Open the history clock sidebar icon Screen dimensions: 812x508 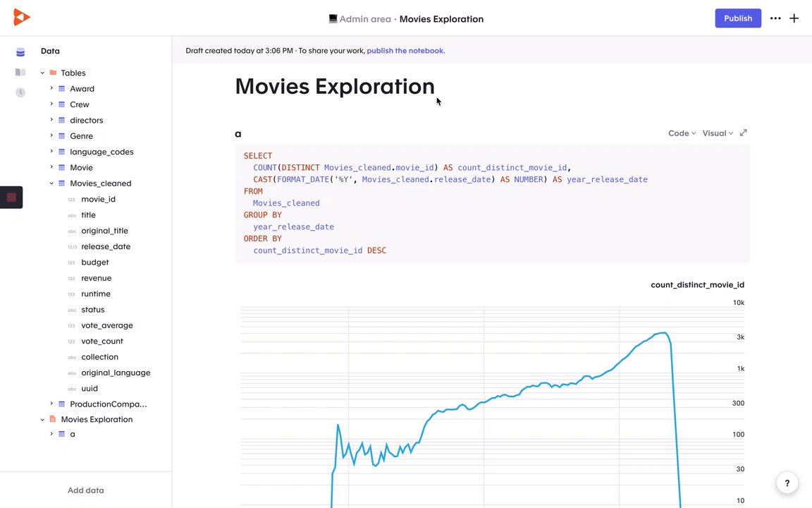click(x=20, y=92)
